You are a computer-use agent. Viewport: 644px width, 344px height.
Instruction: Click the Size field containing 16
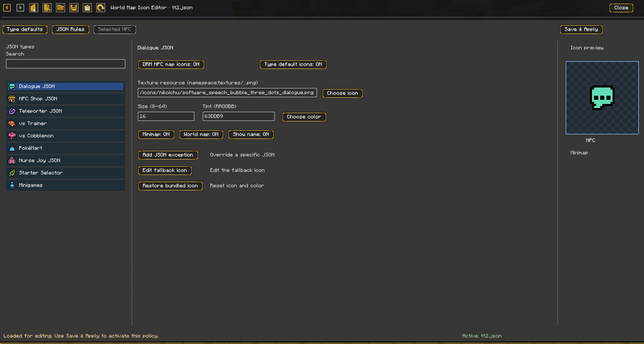166,116
